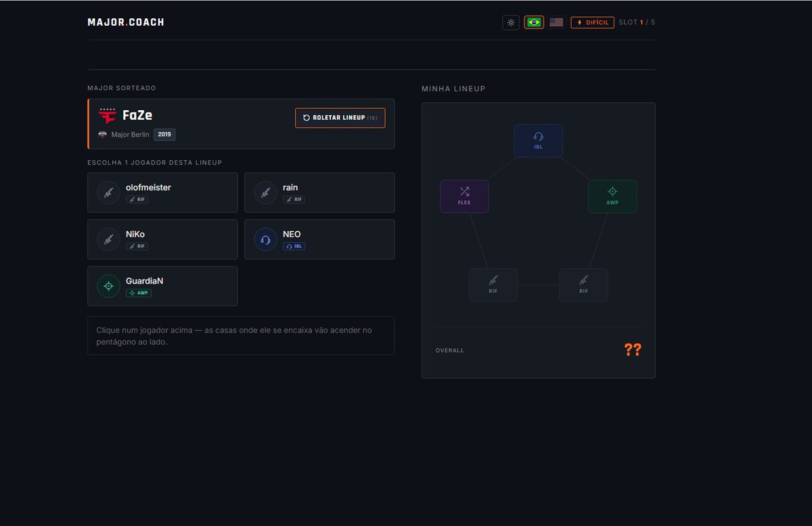
Task: Click RIF tag under rain
Action: (x=294, y=200)
